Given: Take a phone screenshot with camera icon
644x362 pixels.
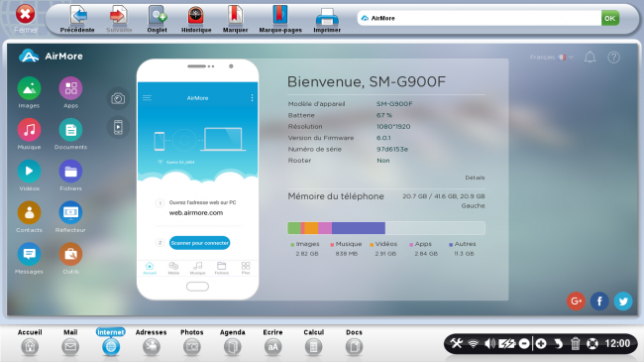Looking at the screenshot, I should click(x=118, y=99).
